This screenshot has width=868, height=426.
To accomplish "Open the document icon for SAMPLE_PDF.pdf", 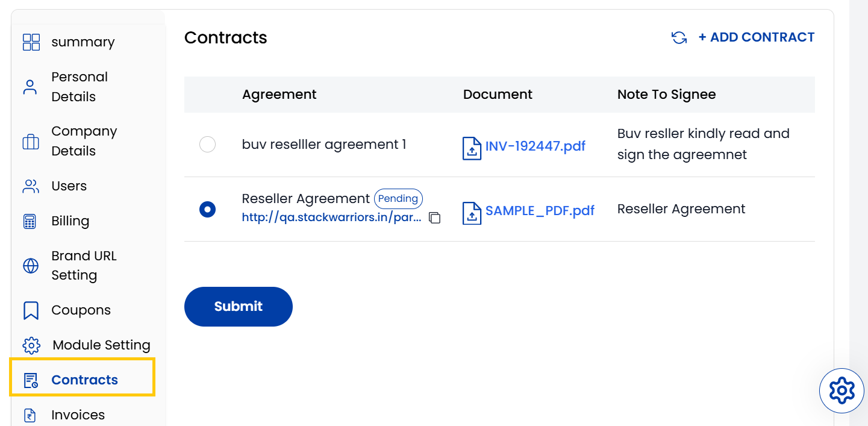I will tap(472, 212).
